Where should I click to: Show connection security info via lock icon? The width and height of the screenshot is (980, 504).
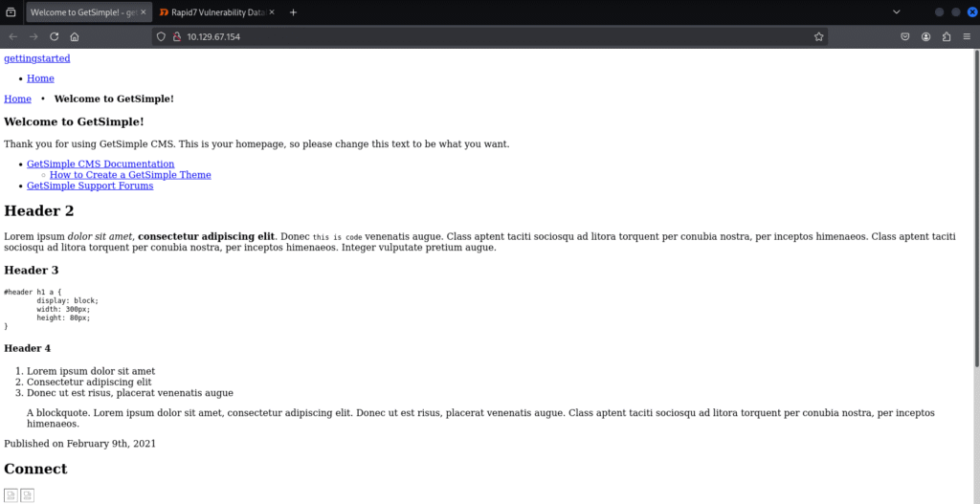tap(176, 37)
